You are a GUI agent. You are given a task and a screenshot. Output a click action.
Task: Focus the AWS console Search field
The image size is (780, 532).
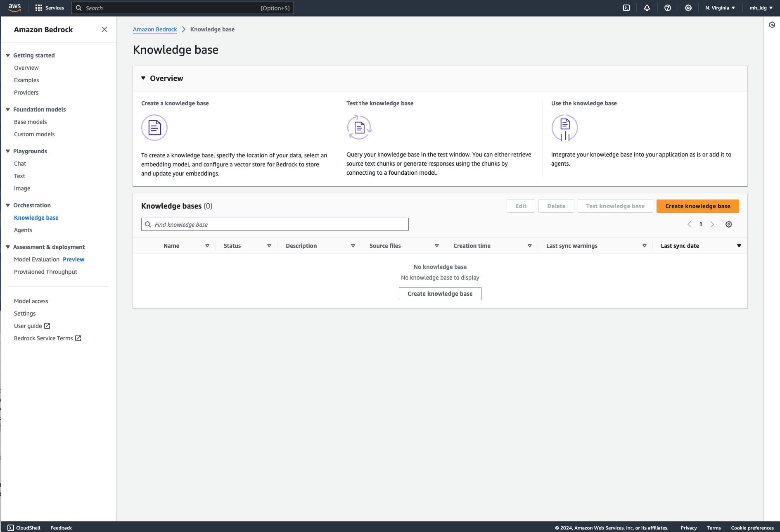point(183,8)
